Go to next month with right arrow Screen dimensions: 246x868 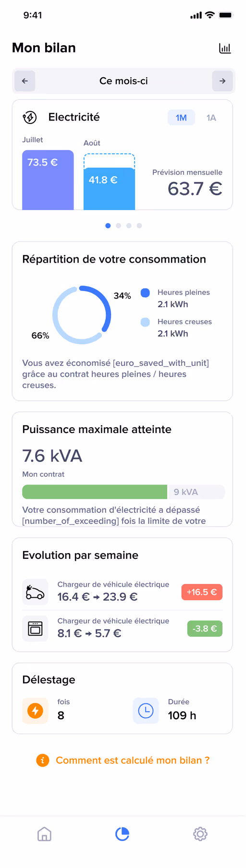(222, 81)
